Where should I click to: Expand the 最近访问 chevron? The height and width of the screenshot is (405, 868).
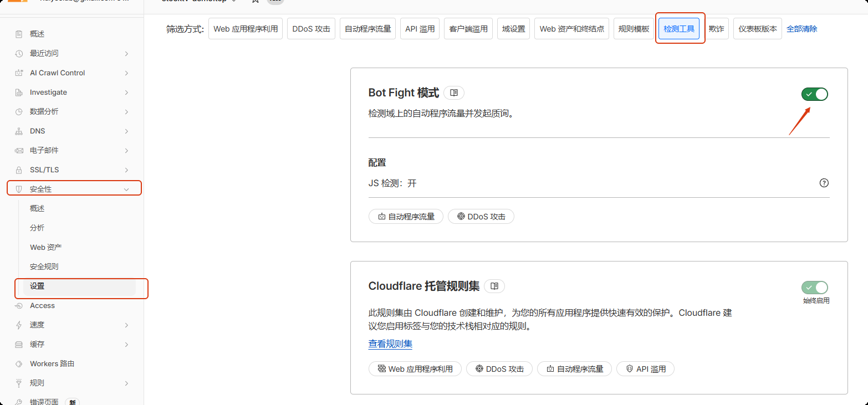[126, 54]
